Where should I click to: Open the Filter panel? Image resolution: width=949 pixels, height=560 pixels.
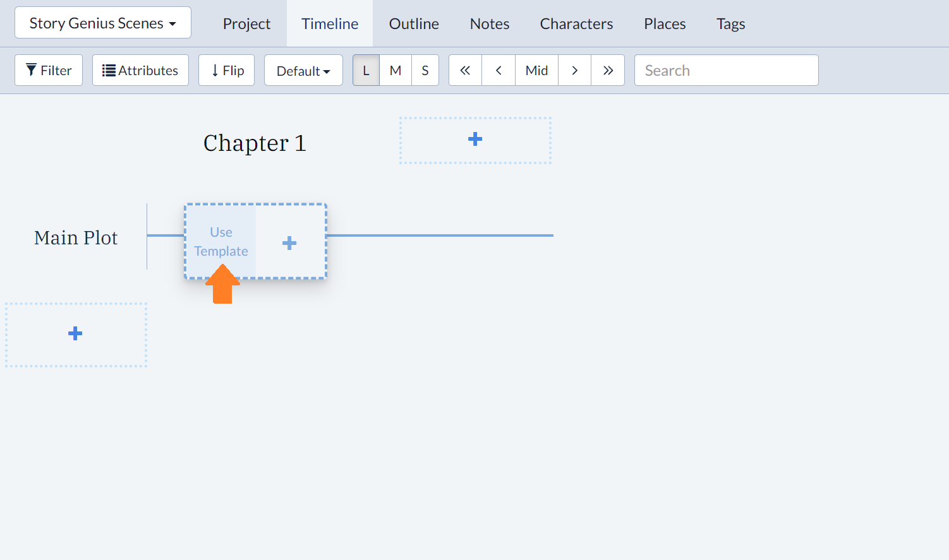(x=48, y=70)
